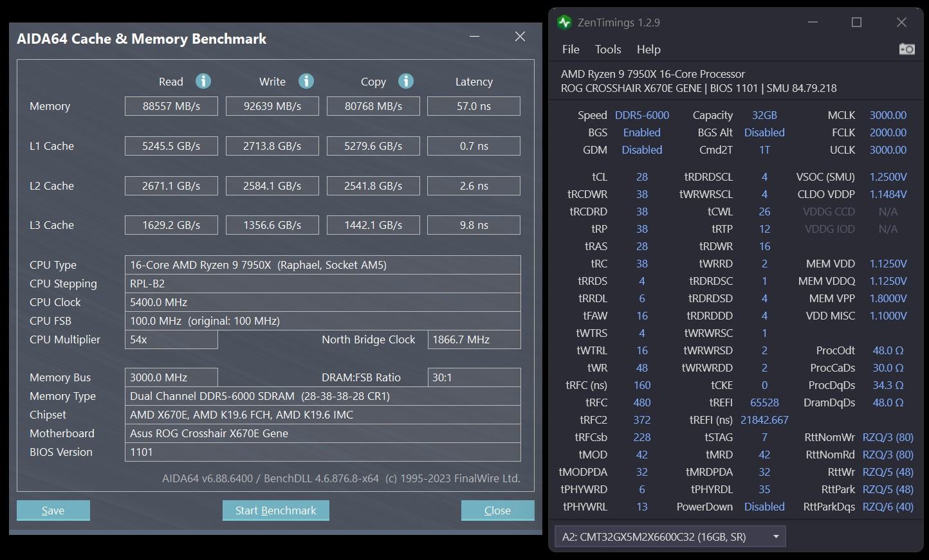Viewport: 929px width, 560px height.
Task: Click VSOC (SMU) value 1.2500V
Action: [x=888, y=177]
